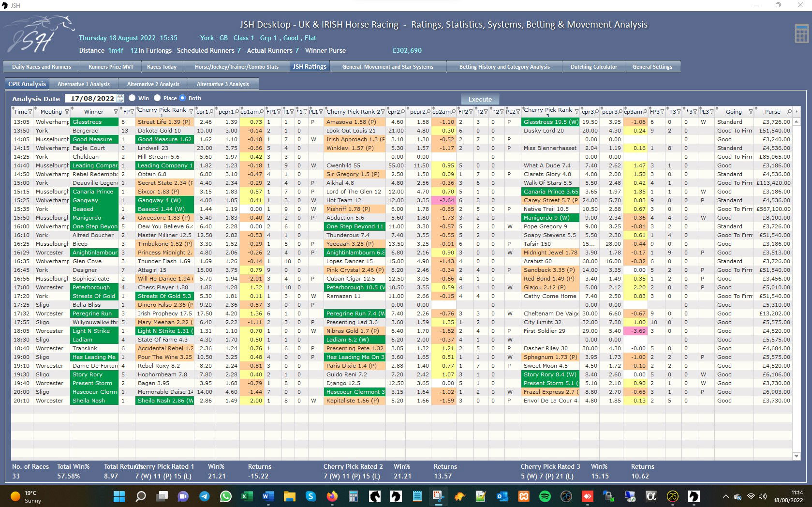Viewport: 812px width, 507px height.
Task: Open the Going column filter dropdown
Action: [x=751, y=112]
